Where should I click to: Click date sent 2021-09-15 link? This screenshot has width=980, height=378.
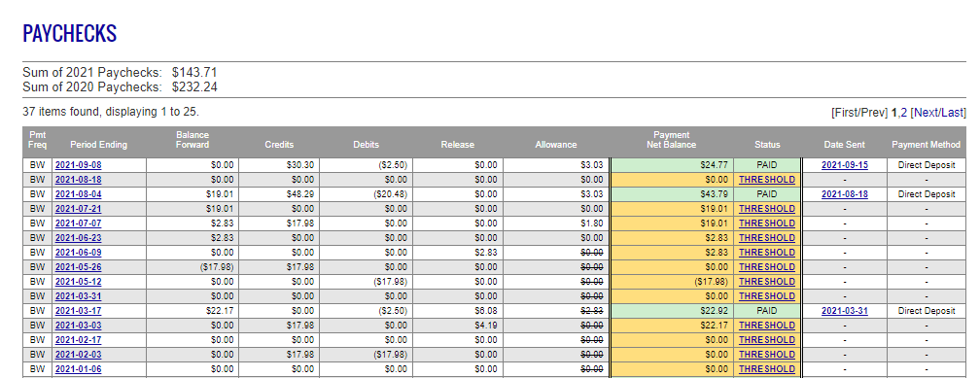point(844,165)
